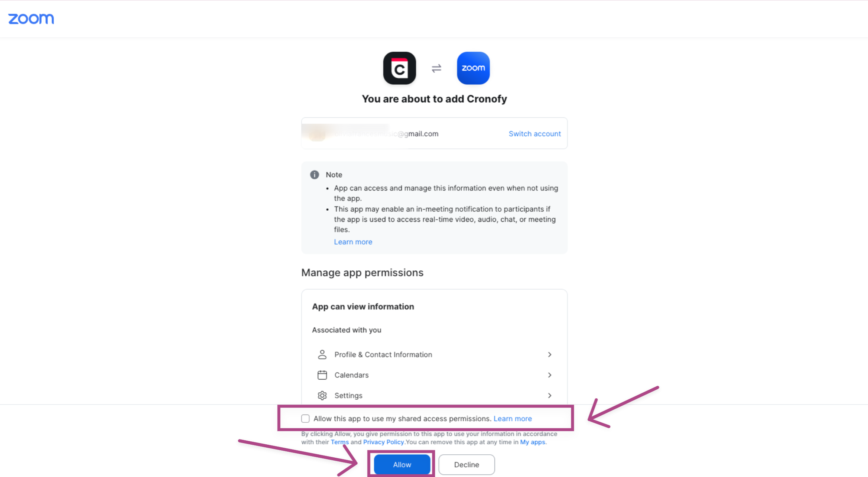Click the Profile & Contact person icon
Image resolution: width=868 pixels, height=477 pixels.
coord(322,354)
